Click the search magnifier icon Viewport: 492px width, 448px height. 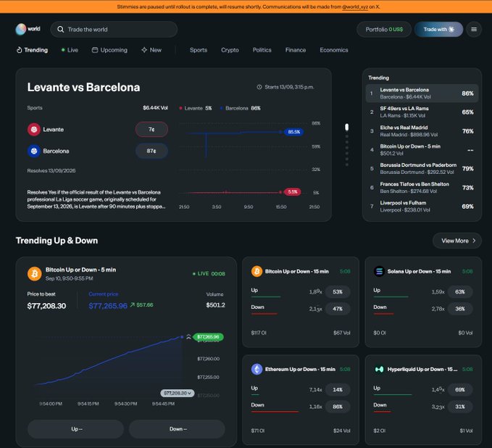pyautogui.click(x=61, y=29)
